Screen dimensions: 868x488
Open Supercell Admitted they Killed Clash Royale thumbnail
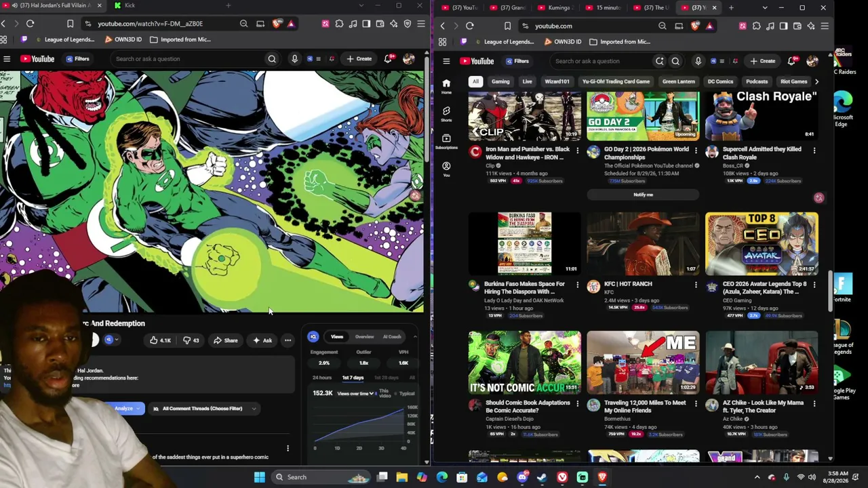tap(762, 117)
